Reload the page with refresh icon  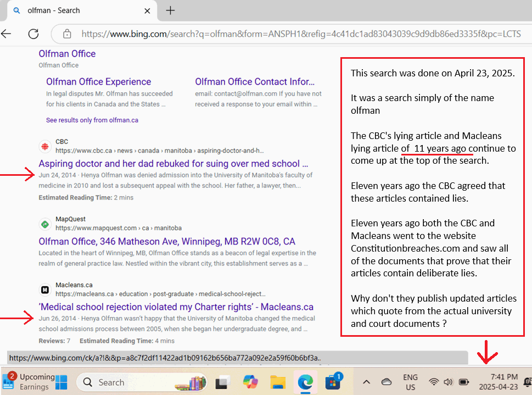[33, 34]
